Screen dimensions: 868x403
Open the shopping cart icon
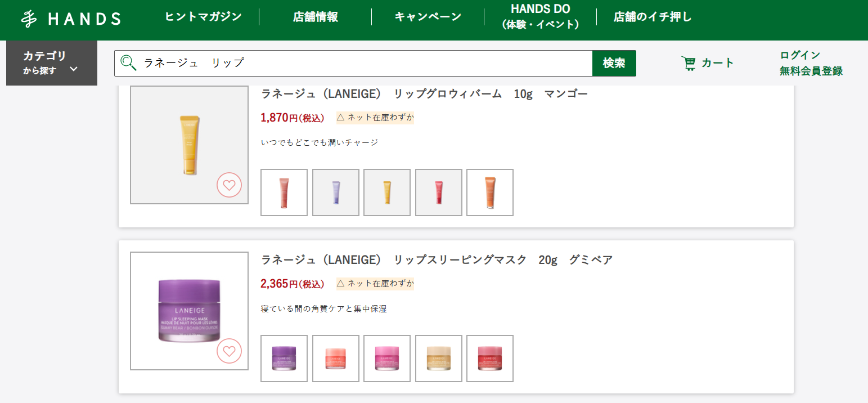pos(688,63)
